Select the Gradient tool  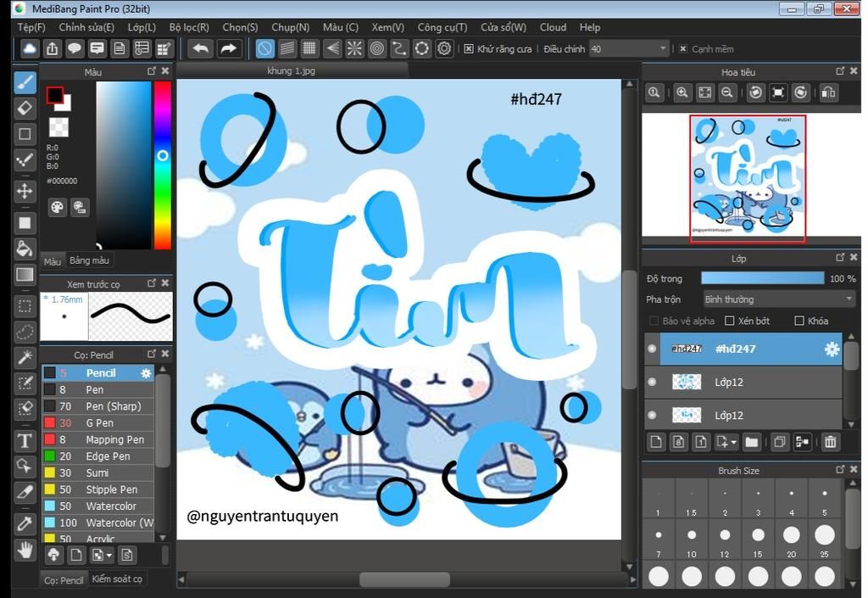tap(25, 275)
